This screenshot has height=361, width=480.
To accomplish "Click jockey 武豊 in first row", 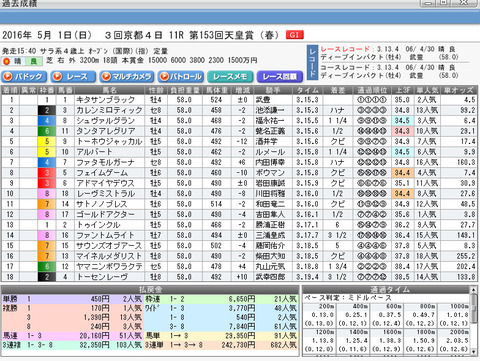I will click(x=263, y=100).
